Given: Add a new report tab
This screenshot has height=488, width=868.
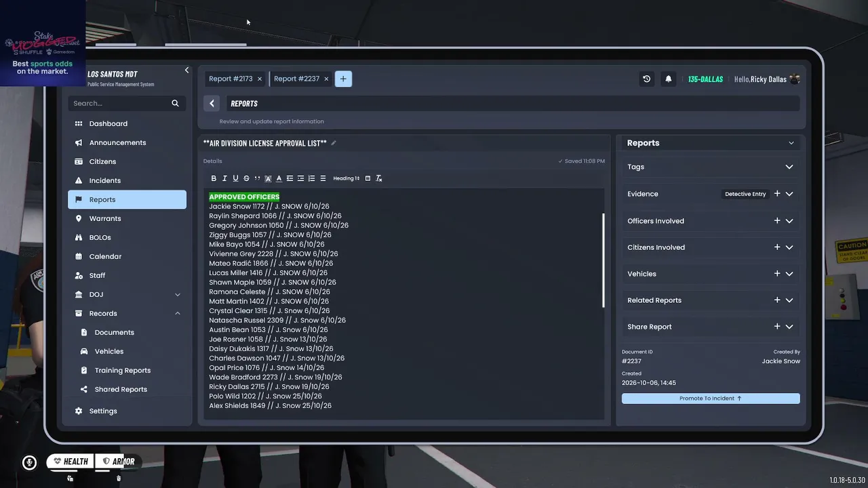Looking at the screenshot, I should pyautogui.click(x=343, y=79).
